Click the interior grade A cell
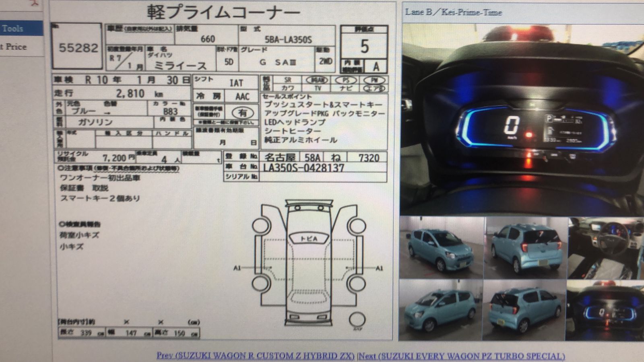Viewport: 644px width, 362px height. tap(376, 66)
